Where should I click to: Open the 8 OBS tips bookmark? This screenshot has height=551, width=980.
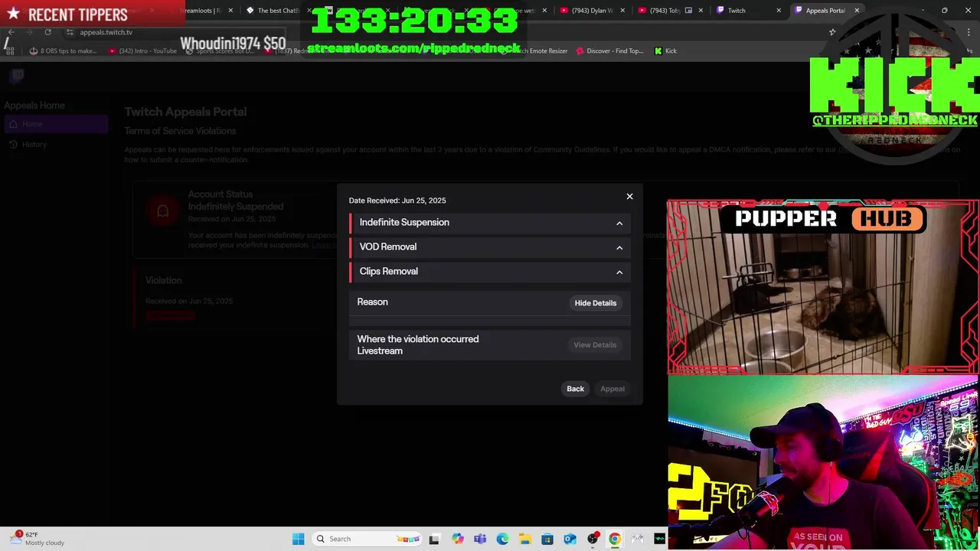click(x=64, y=51)
